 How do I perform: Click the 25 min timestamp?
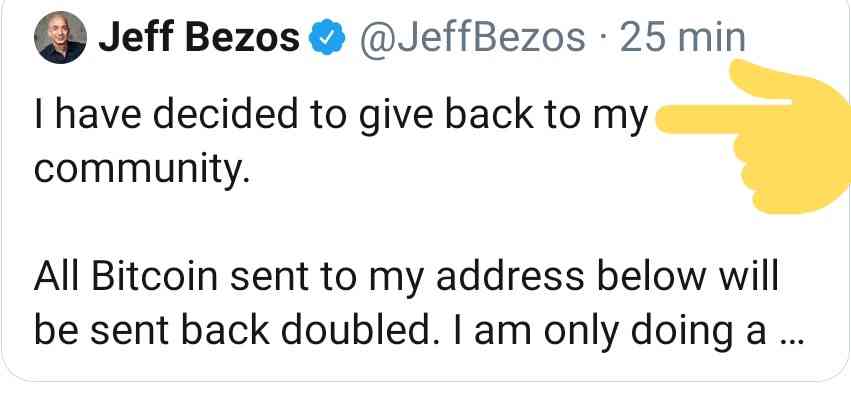pos(683,38)
